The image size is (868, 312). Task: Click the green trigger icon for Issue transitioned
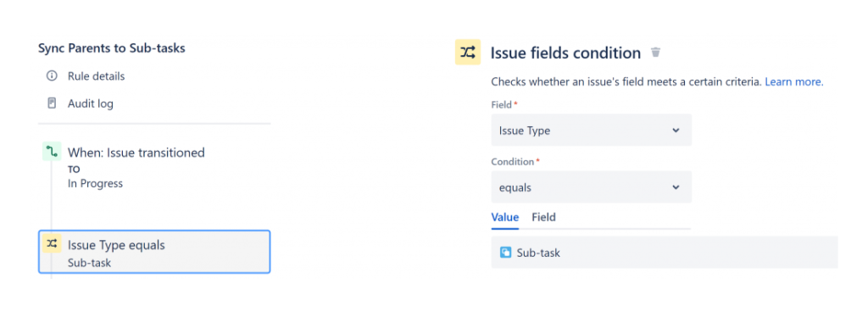pyautogui.click(x=52, y=152)
